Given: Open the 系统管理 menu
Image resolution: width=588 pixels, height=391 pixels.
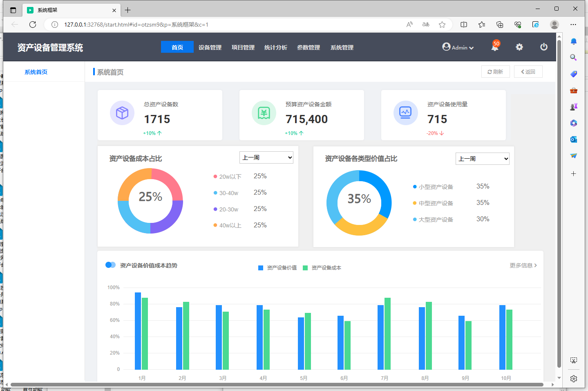Looking at the screenshot, I should point(342,47).
